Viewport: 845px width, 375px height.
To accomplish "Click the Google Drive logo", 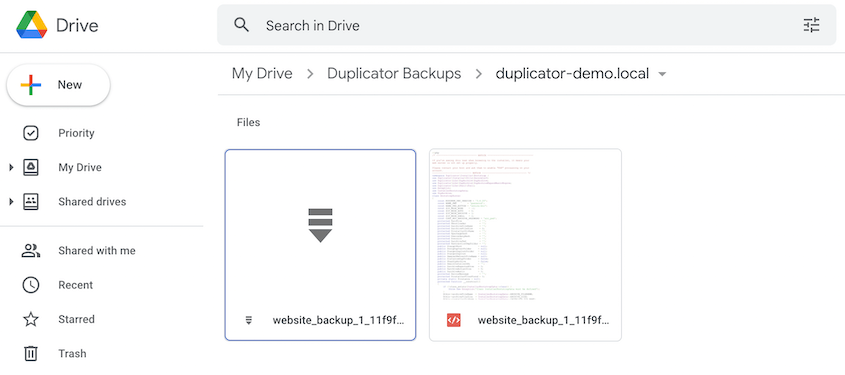I will click(32, 25).
